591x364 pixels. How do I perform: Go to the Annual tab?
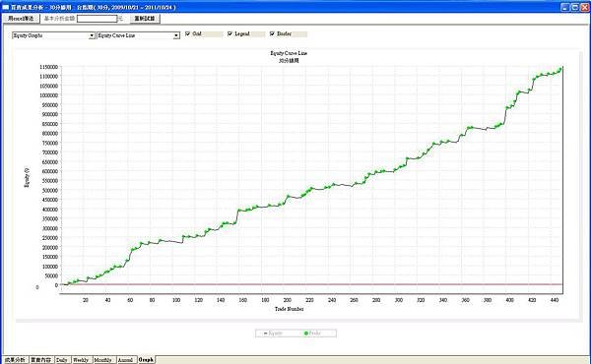[125, 360]
